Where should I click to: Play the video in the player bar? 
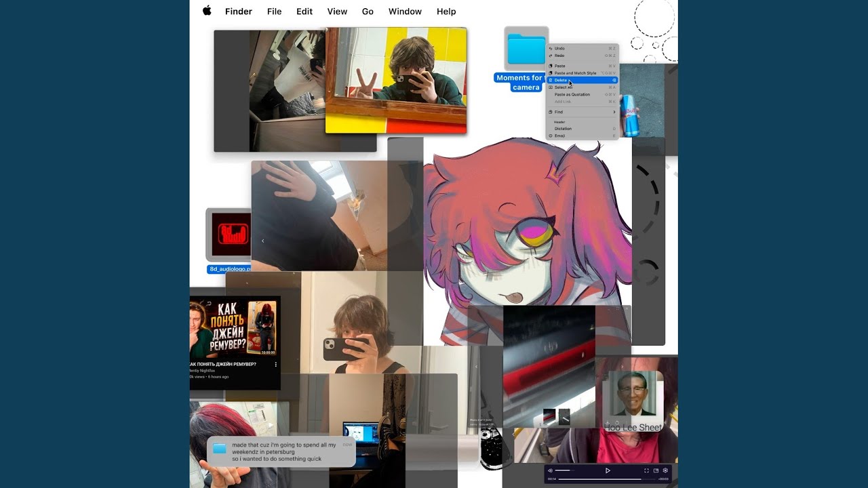608,470
